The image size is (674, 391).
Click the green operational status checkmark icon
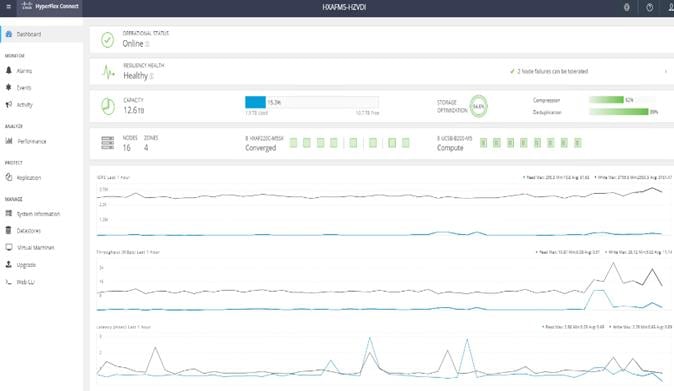pyautogui.click(x=107, y=40)
